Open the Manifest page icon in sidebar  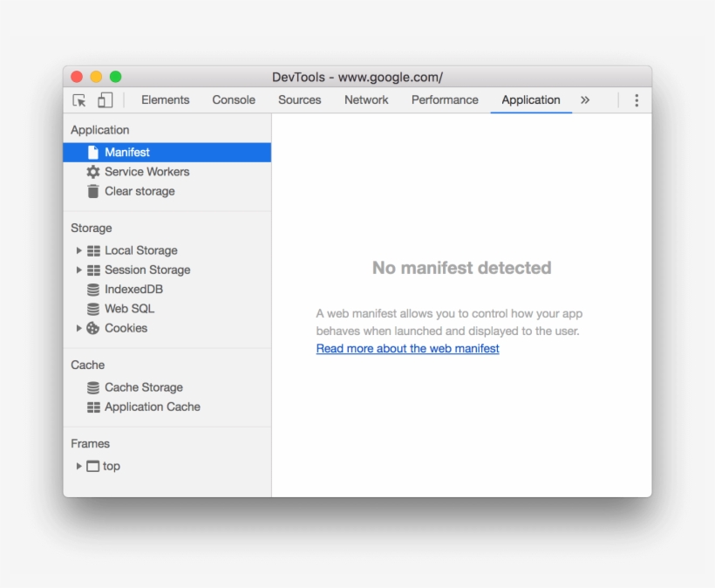pos(95,151)
